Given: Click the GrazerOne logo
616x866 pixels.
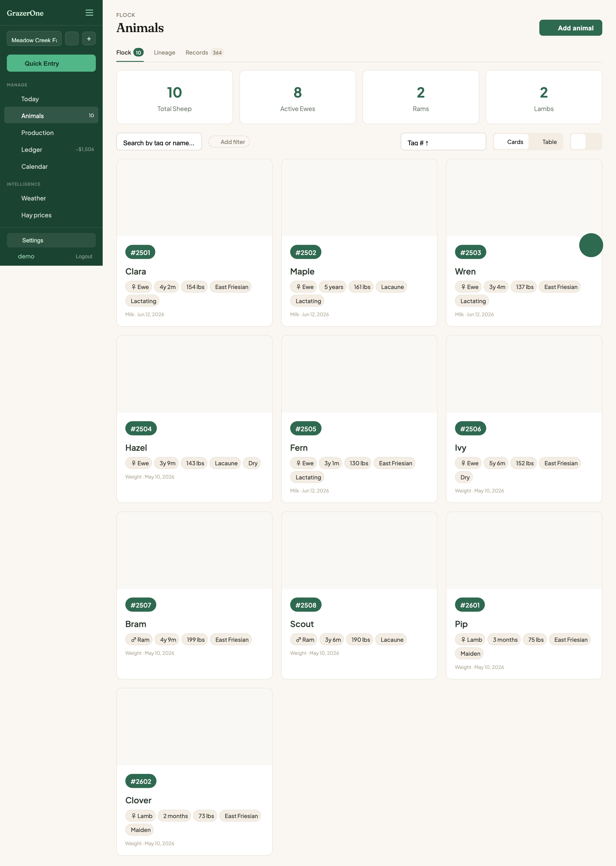Looking at the screenshot, I should [x=25, y=13].
